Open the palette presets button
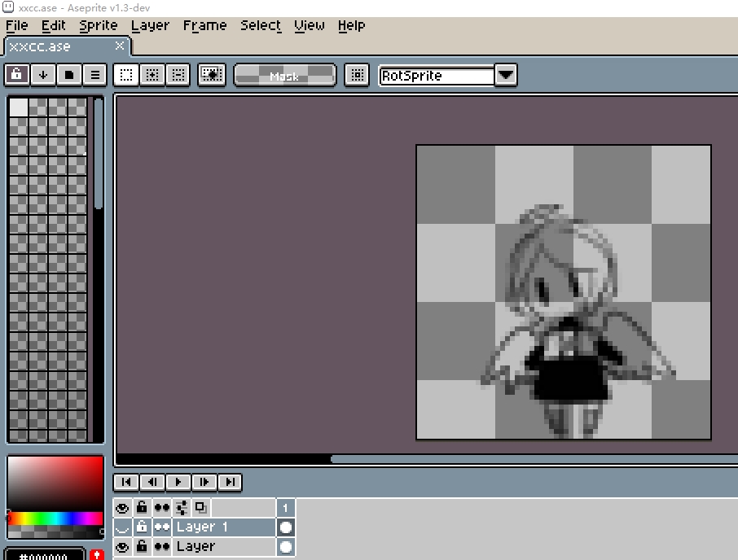 tap(68, 75)
